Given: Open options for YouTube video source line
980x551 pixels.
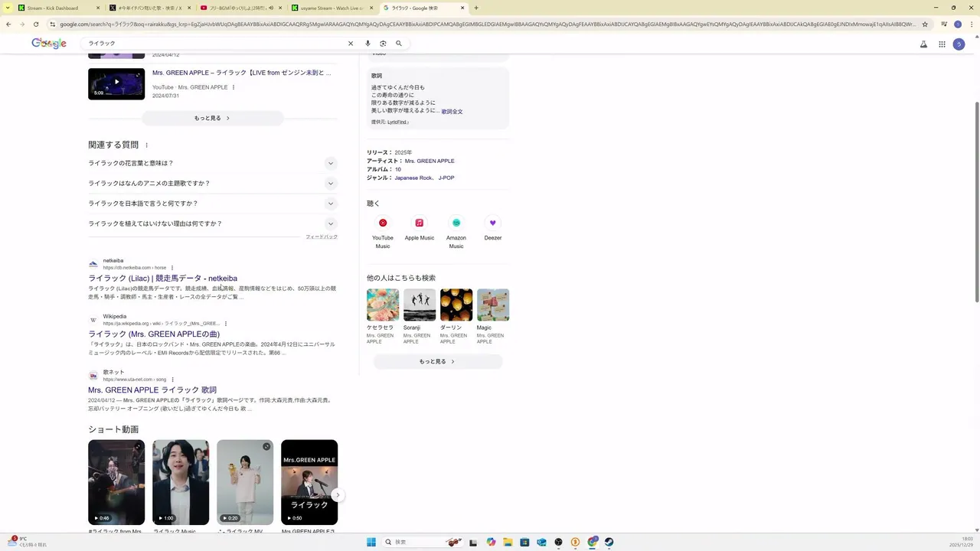Looking at the screenshot, I should click(234, 87).
